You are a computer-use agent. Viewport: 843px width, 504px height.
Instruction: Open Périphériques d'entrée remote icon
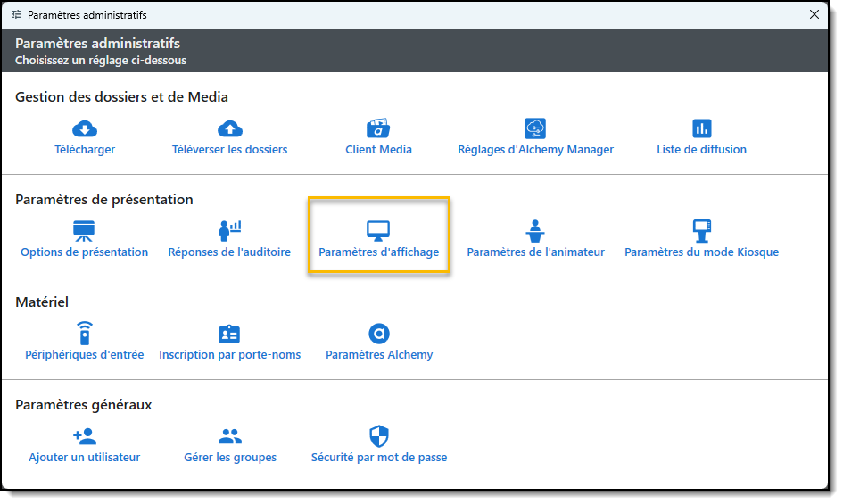point(84,334)
